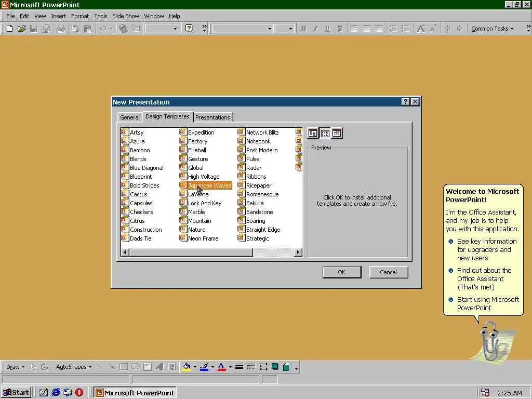Click the Increase Font Size icon

pyautogui.click(x=421, y=29)
